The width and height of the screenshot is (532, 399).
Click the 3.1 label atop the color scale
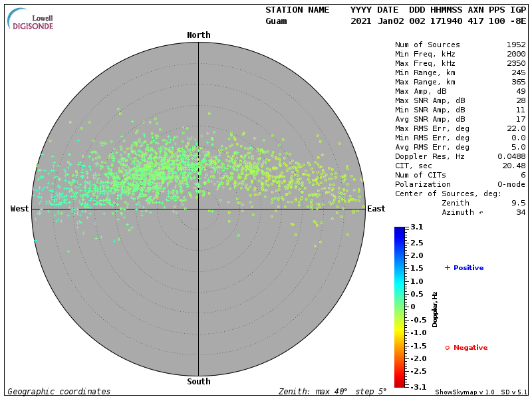coord(417,227)
